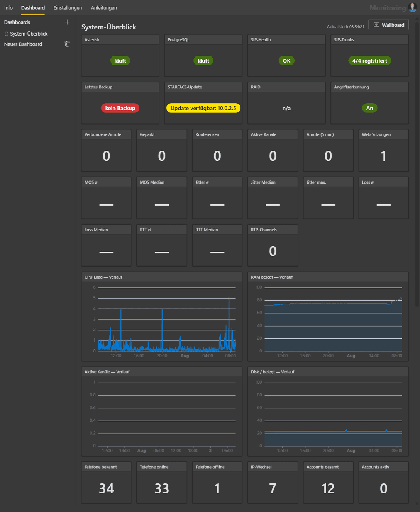This screenshot has width=420, height=512.
Task: Open the Wallboard view
Action: point(389,25)
